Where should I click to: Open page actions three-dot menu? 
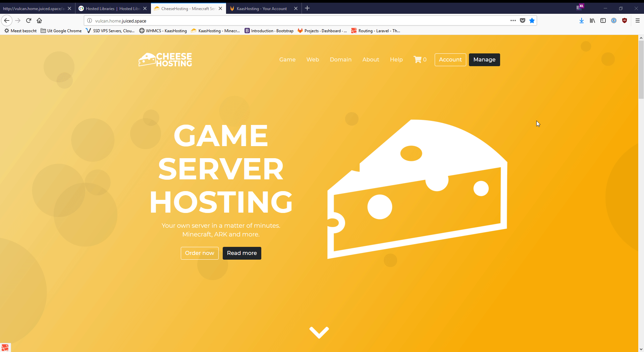pos(513,20)
